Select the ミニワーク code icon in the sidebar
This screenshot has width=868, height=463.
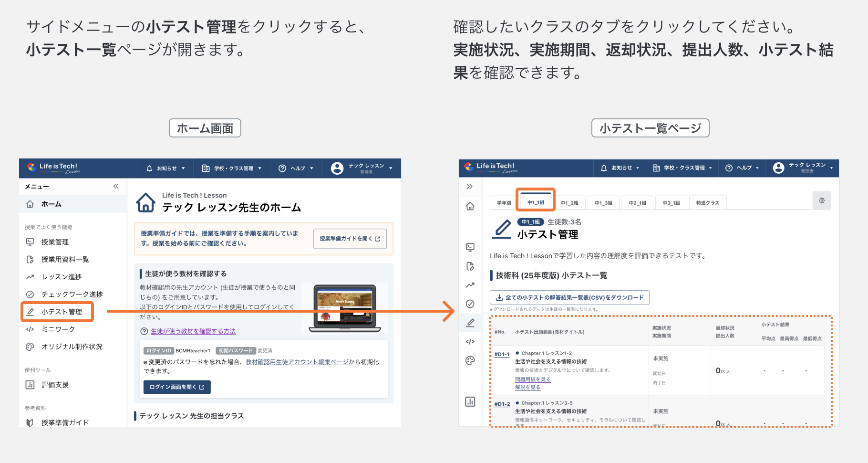(x=30, y=329)
